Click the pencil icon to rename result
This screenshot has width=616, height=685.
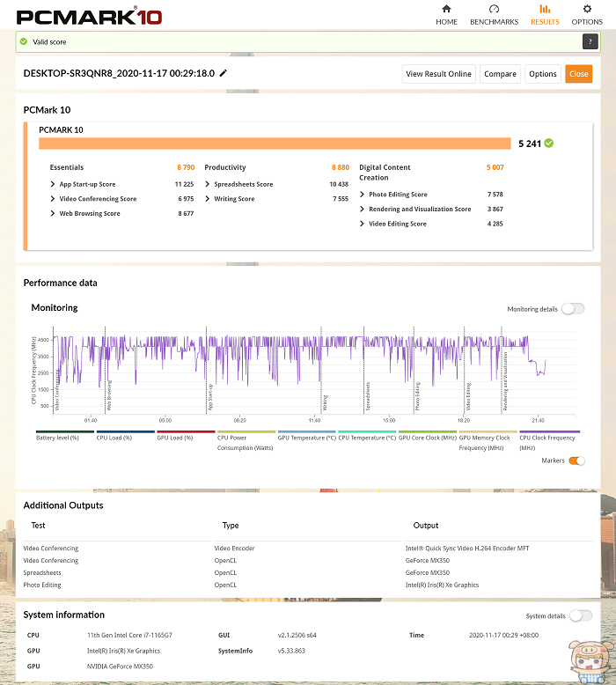224,73
